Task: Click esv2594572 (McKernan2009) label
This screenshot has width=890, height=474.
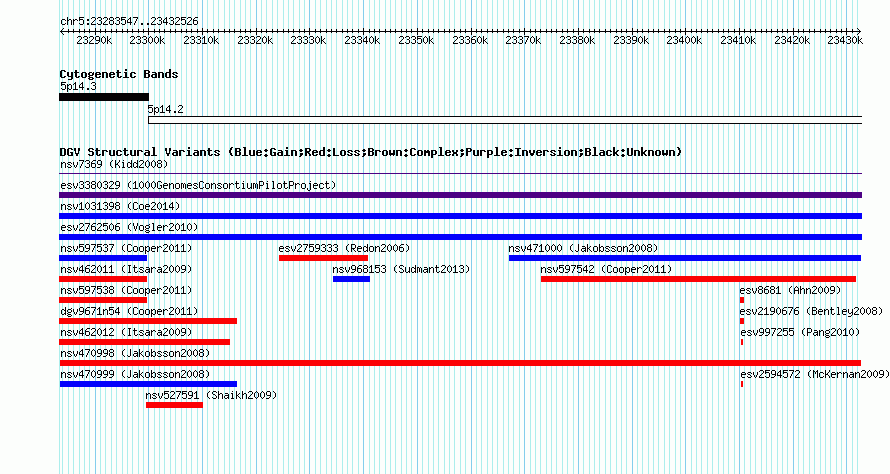Action: (815, 375)
